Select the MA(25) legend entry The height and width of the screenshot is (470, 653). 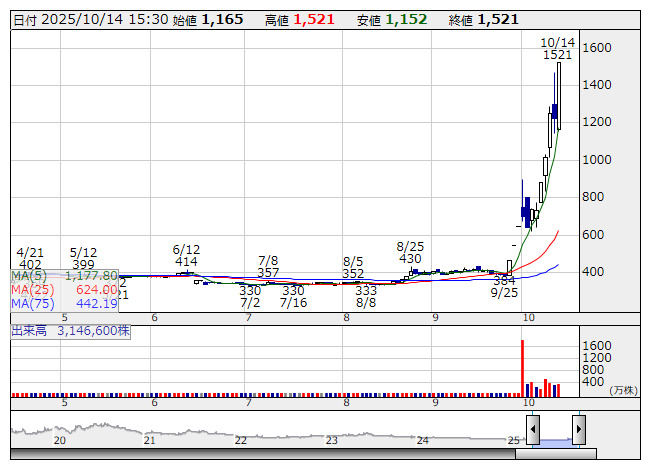tap(65, 289)
